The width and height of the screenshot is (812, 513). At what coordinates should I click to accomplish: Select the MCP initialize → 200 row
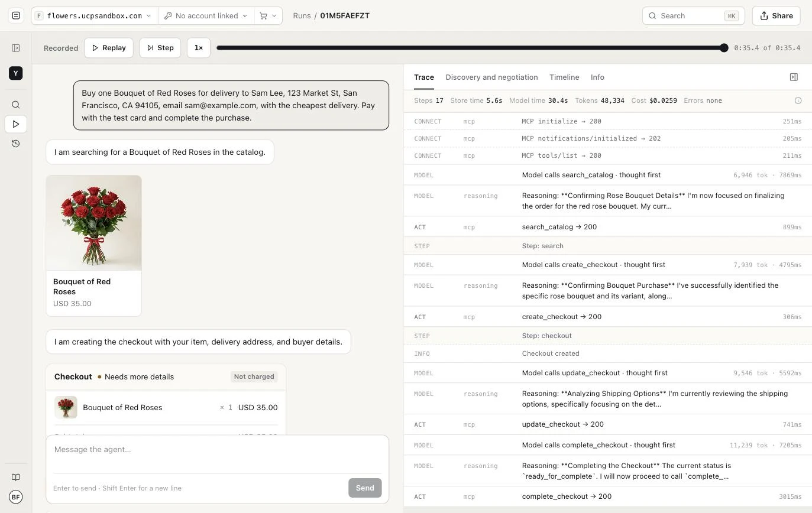point(607,121)
